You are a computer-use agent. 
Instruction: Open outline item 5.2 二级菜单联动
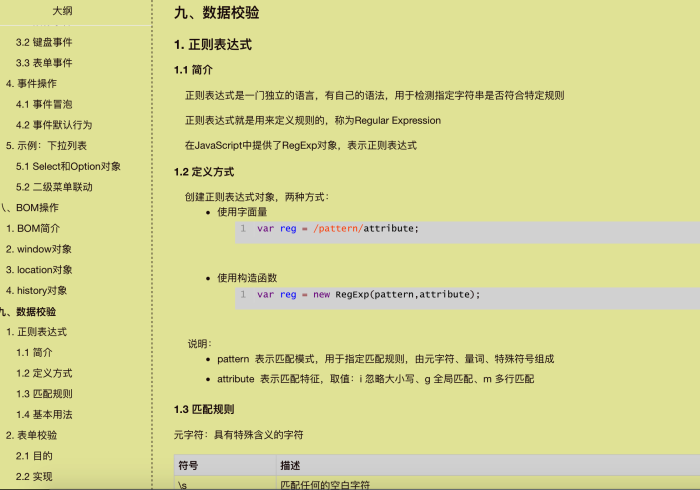[x=54, y=187]
